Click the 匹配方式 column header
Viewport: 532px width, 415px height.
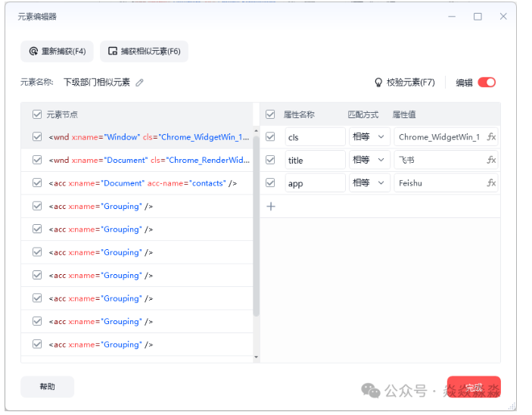(x=362, y=114)
